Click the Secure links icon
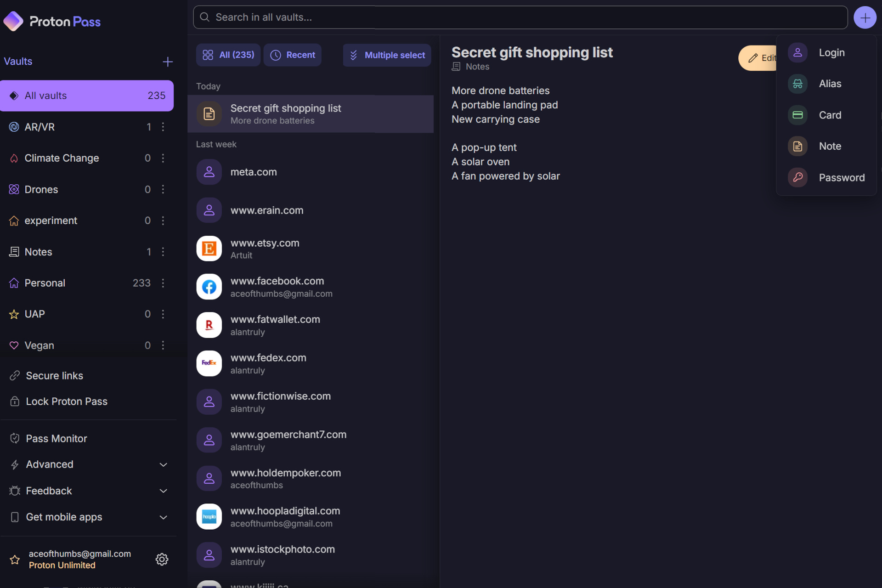 click(14, 375)
